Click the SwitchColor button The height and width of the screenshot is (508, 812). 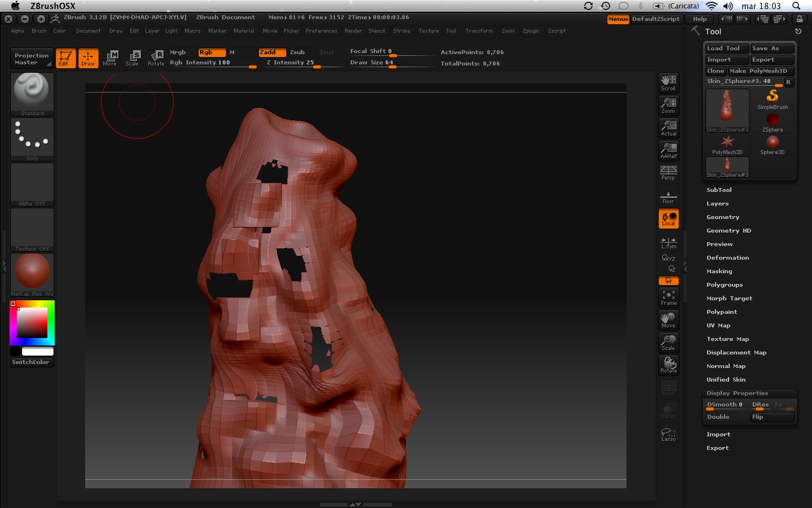32,362
